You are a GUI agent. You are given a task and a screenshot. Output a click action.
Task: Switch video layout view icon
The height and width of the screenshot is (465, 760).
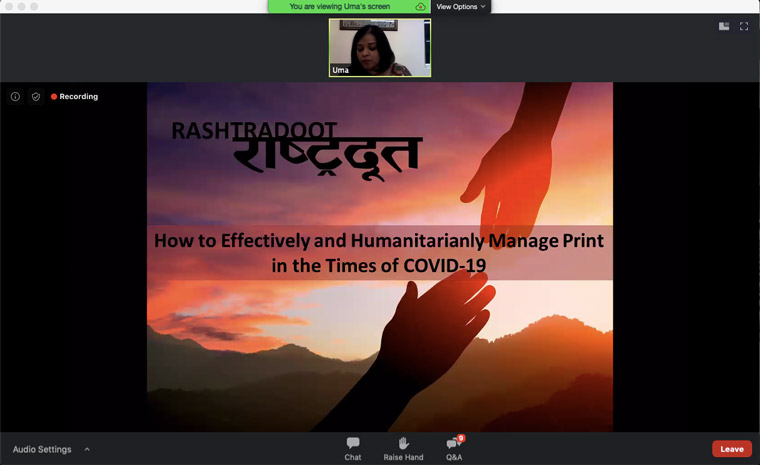[724, 26]
